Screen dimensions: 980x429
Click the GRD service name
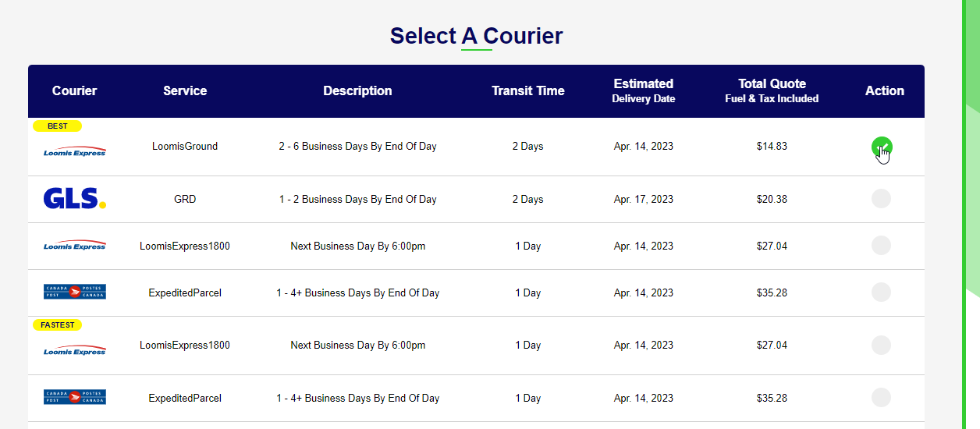click(x=185, y=199)
